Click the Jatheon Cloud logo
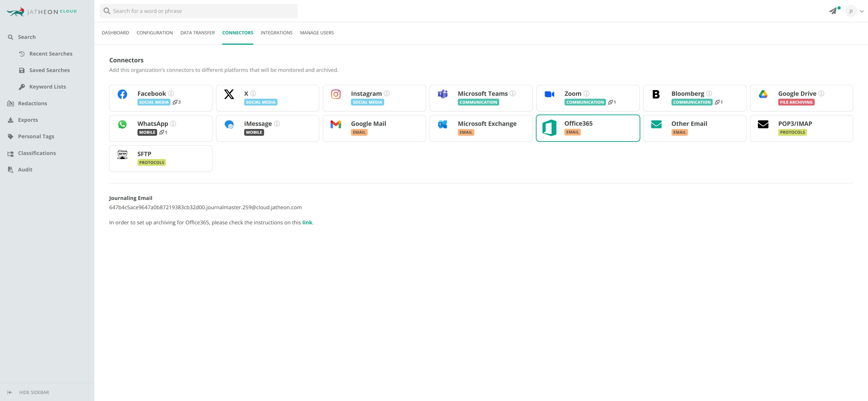This screenshot has height=401, width=868. [x=42, y=12]
